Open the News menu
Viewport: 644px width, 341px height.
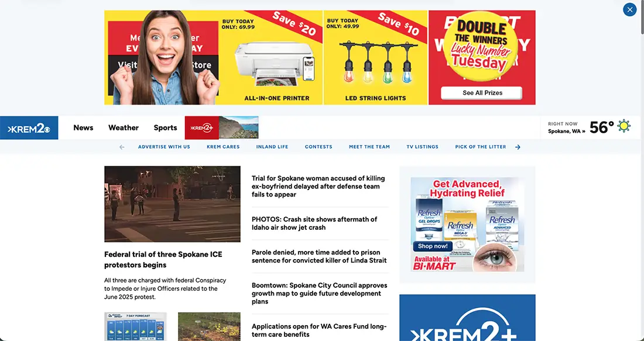tap(83, 128)
